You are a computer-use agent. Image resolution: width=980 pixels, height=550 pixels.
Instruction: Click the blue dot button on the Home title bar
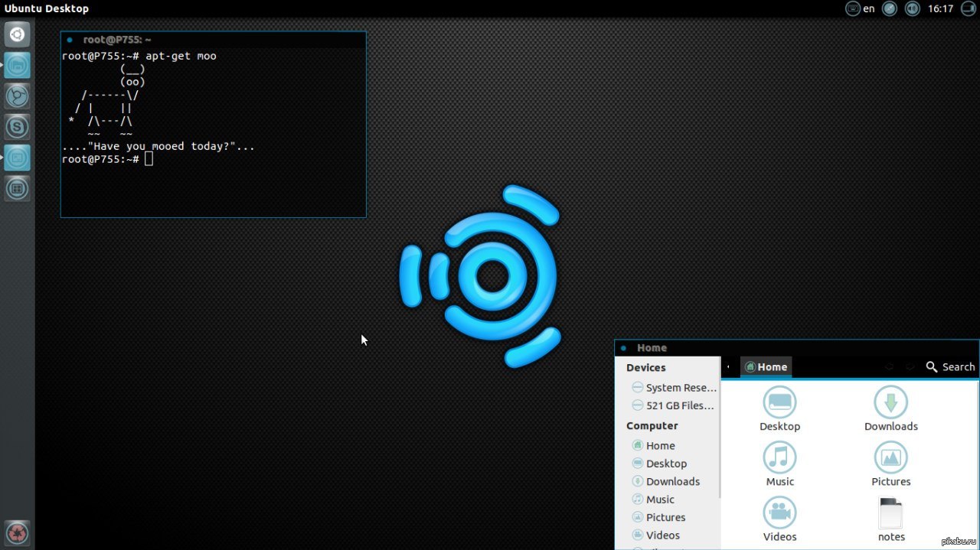(x=624, y=348)
